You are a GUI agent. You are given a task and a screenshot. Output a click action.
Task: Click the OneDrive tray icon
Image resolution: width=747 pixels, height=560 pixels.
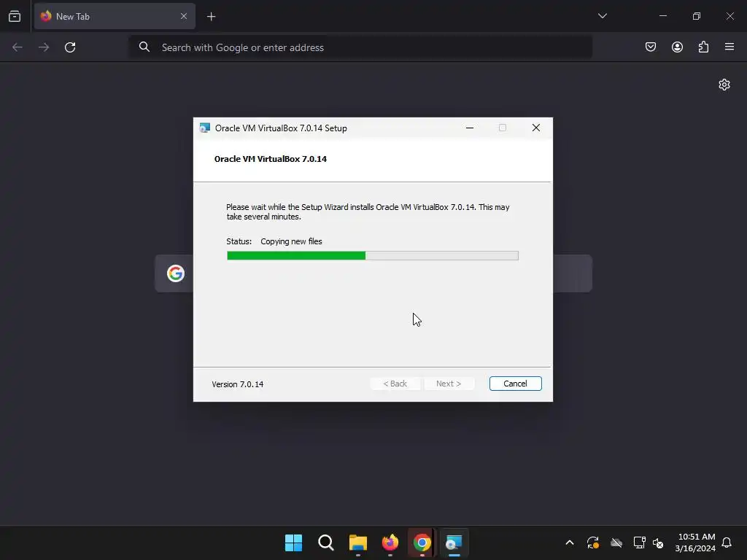616,542
